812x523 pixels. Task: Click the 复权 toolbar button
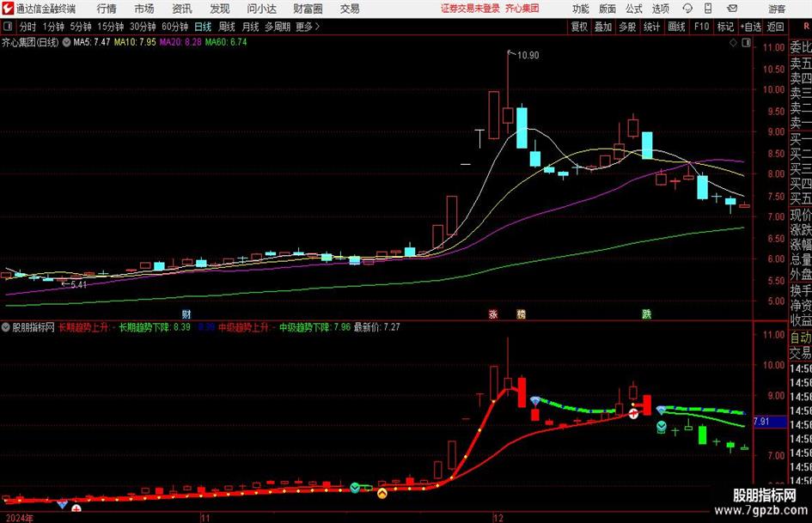579,27
